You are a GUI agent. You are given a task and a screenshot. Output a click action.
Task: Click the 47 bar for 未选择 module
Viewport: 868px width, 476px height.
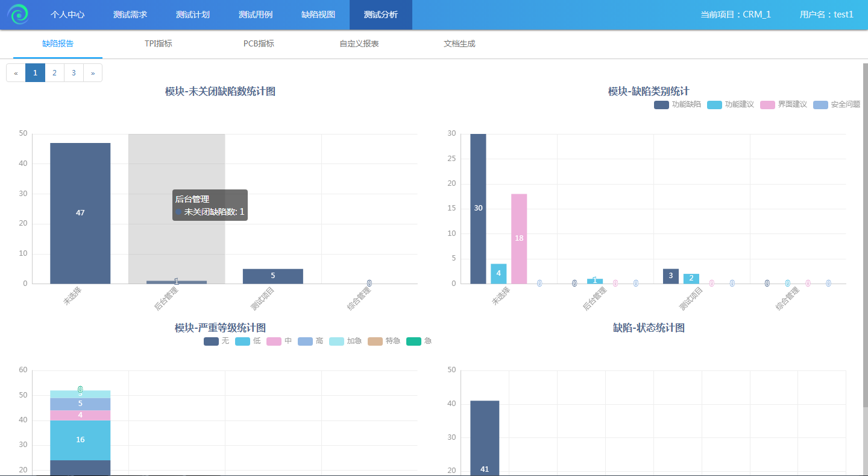pos(80,213)
